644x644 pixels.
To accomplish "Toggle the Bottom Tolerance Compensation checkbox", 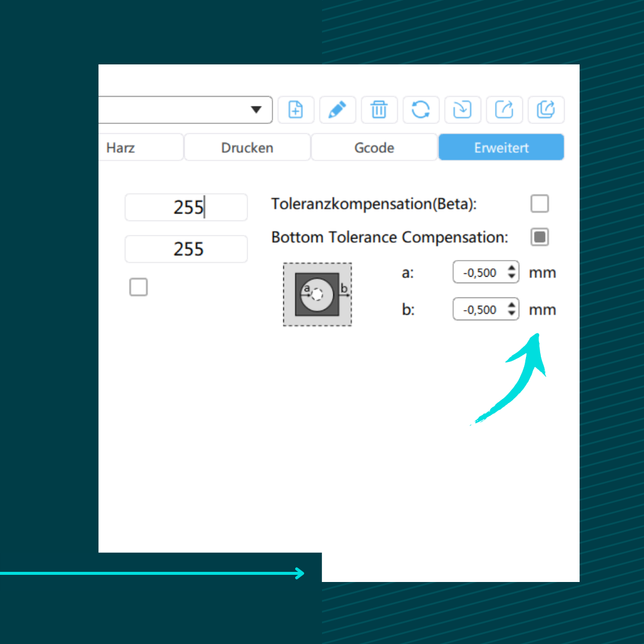I will point(540,237).
